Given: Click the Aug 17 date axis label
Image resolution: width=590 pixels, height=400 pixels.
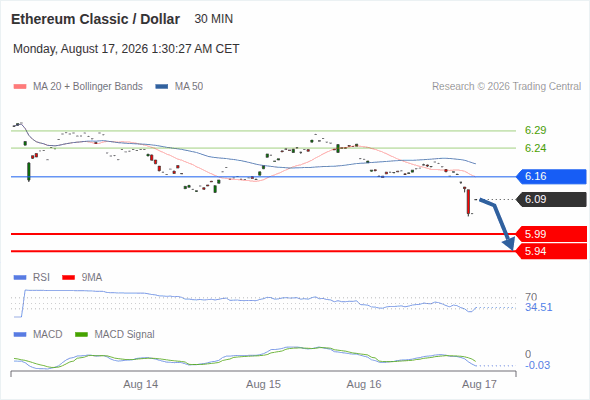Looking at the screenshot, I should 479,385.
